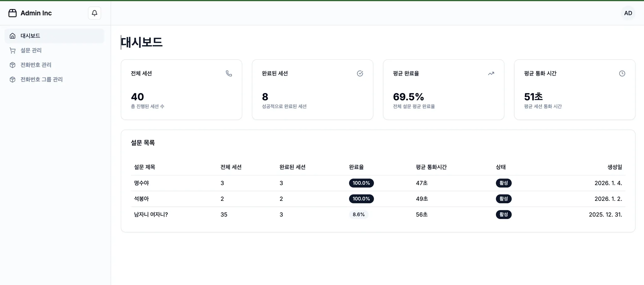Click the Admin Inc logo icon
Viewport: 644px width, 285px height.
(13, 13)
